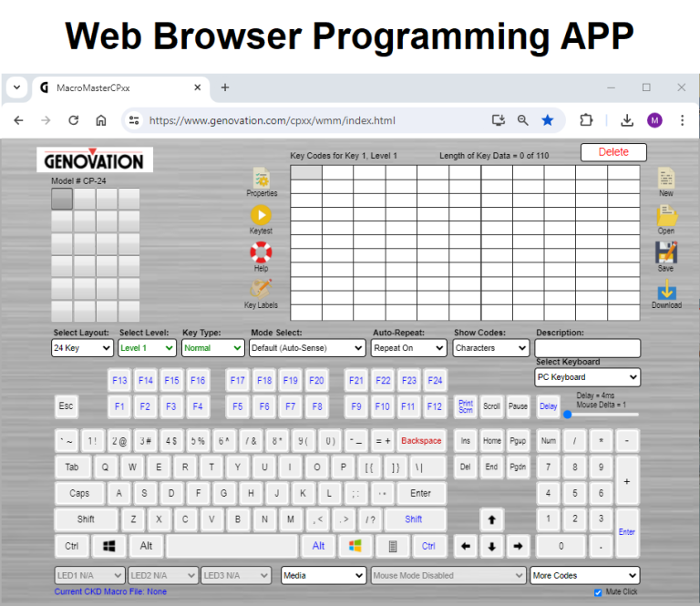
Task: Save the file with Save icon
Action: [x=666, y=253]
